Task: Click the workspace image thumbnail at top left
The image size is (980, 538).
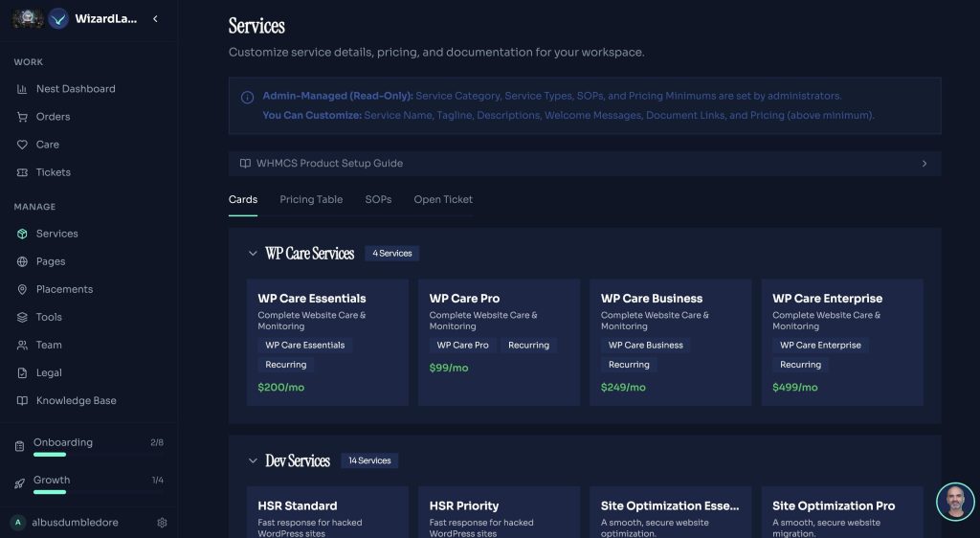Action: coord(28,19)
